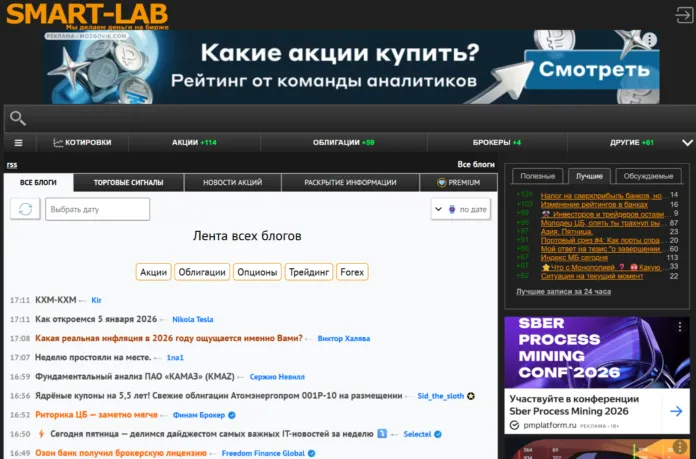Click the arrow on the Sber Process Mining ad

[x=676, y=411]
